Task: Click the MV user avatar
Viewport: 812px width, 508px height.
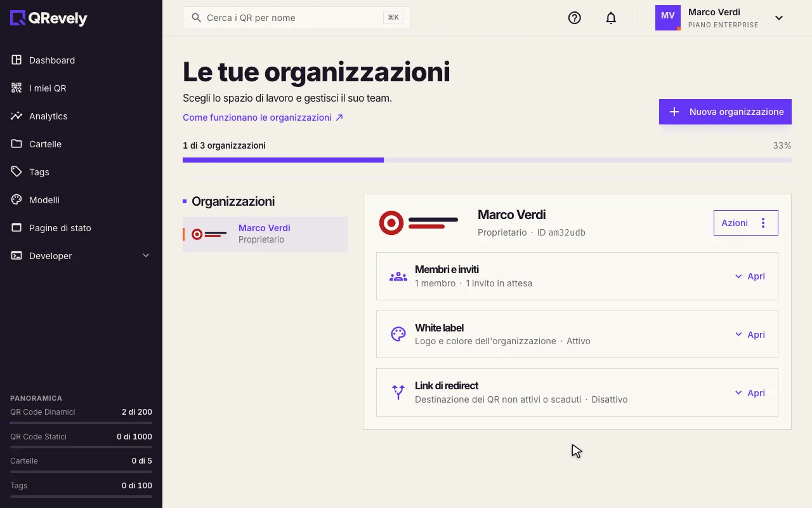Action: (x=668, y=18)
